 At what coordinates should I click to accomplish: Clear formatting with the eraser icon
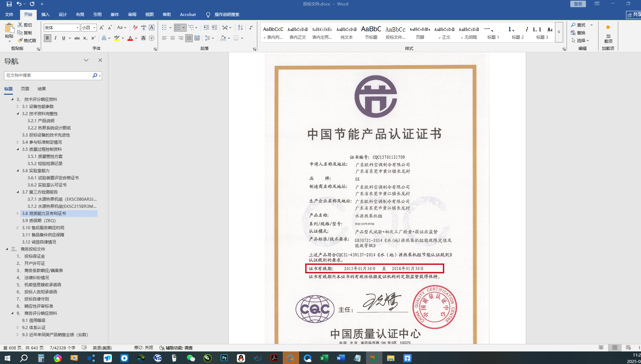click(x=135, y=28)
